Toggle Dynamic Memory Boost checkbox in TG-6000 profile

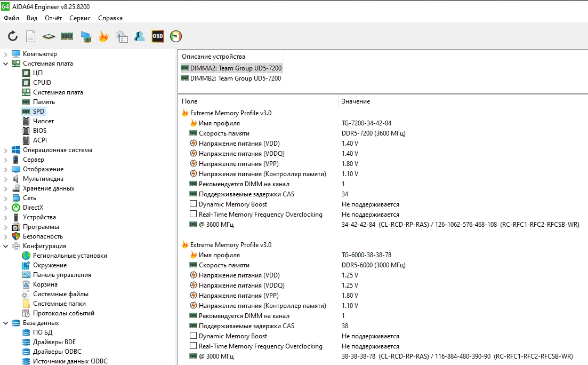tap(193, 336)
